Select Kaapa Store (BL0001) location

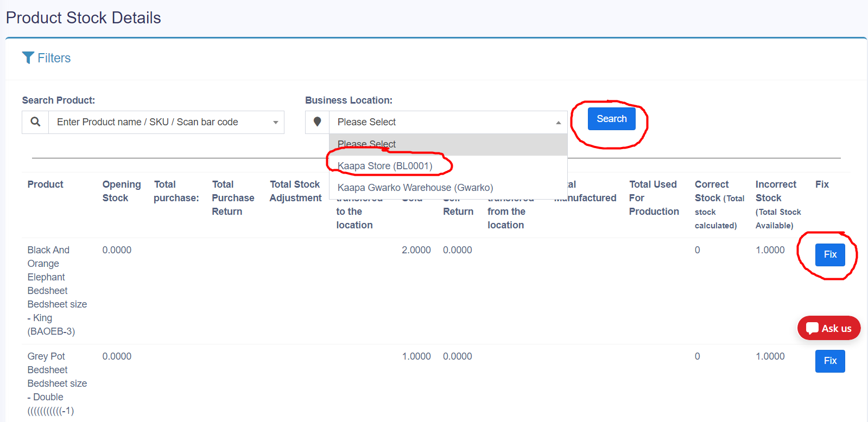[x=385, y=166]
